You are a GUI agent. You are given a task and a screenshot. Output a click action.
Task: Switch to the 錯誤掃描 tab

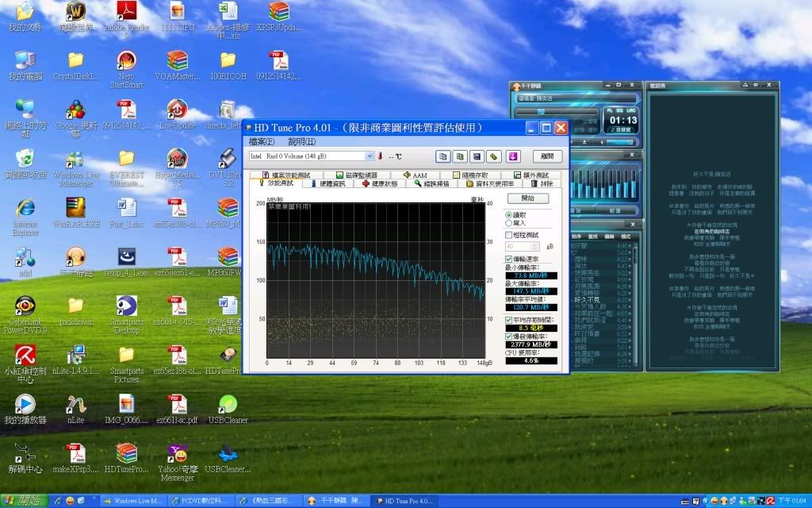coord(432,183)
